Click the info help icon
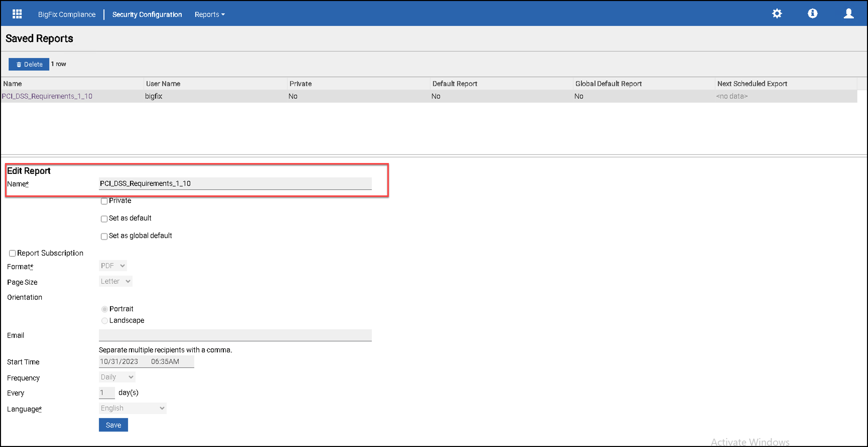868x447 pixels. point(812,14)
